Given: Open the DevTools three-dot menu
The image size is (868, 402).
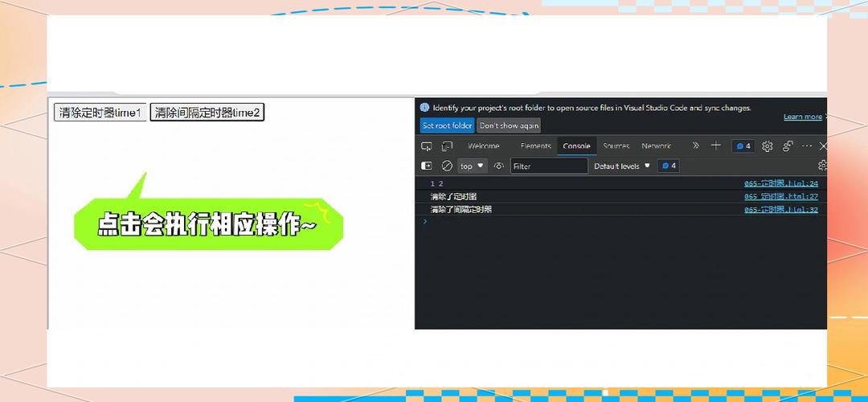Looking at the screenshot, I should tap(807, 146).
